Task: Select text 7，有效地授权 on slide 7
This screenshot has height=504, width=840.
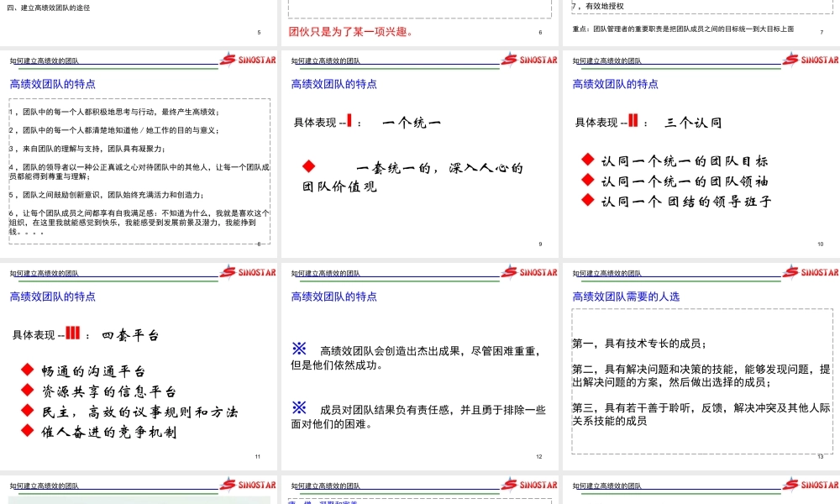Action: pyautogui.click(x=598, y=6)
